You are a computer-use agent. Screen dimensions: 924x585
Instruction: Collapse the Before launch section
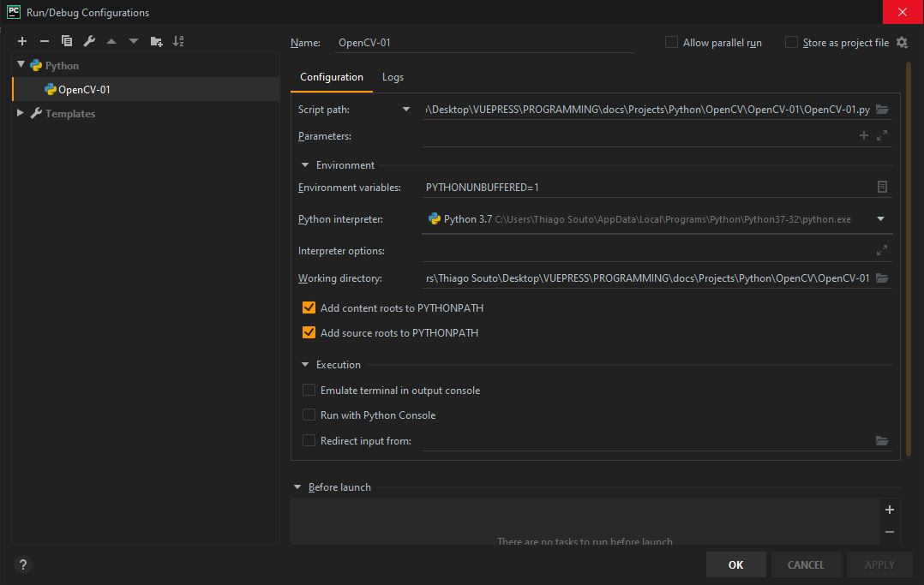coord(297,487)
